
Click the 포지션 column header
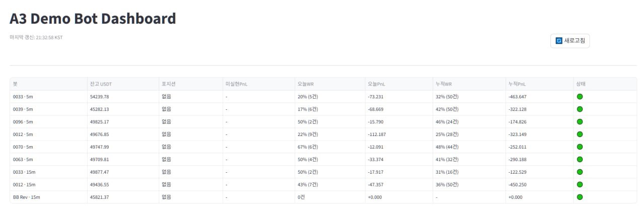pyautogui.click(x=190, y=84)
